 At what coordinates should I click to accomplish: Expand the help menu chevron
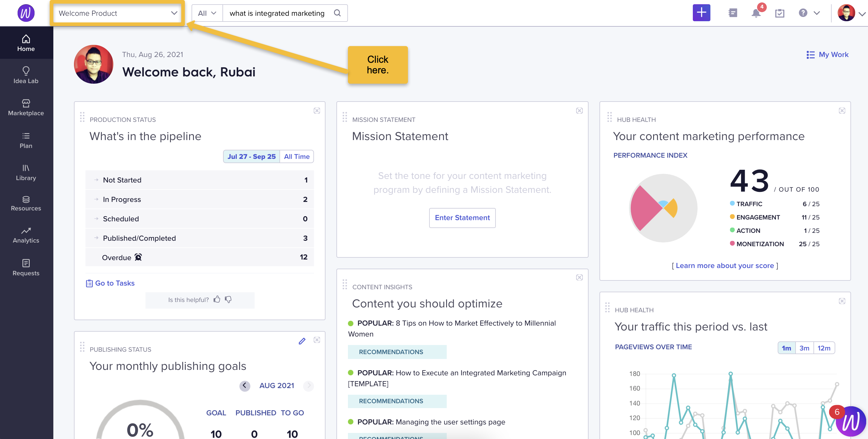tap(816, 13)
